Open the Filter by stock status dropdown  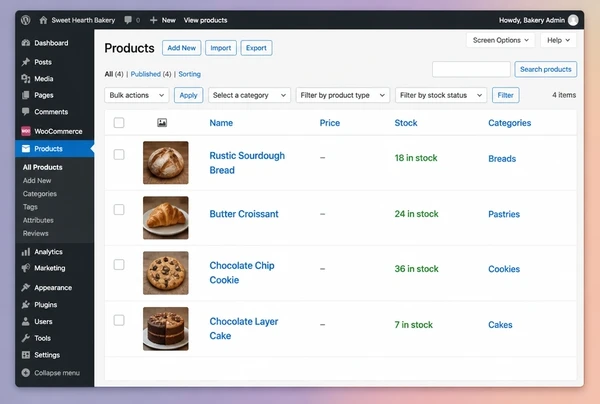click(x=441, y=95)
